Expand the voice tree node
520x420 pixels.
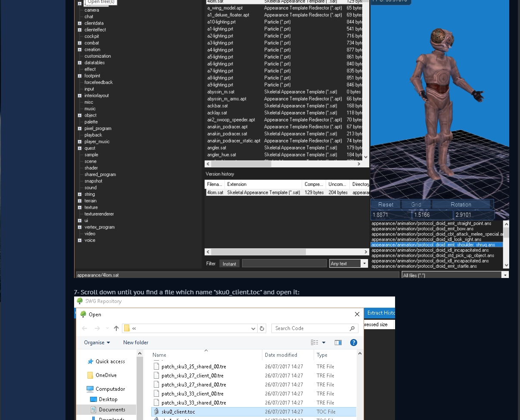[80, 241]
